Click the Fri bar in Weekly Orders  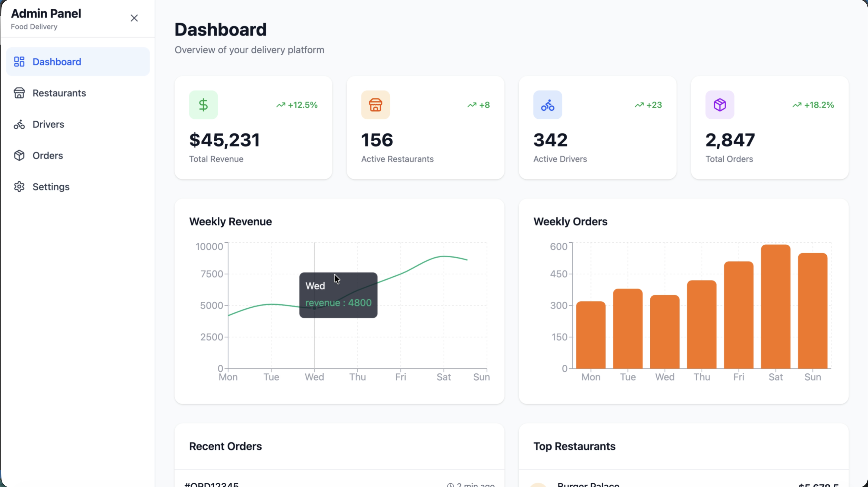739,315
